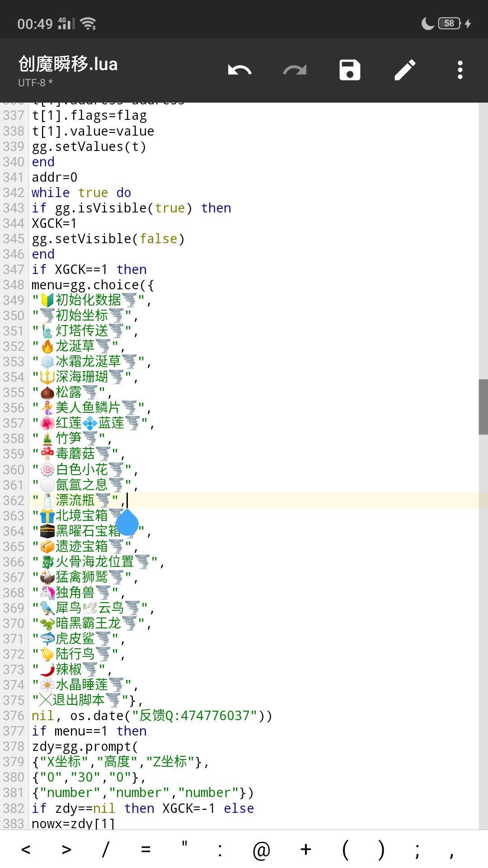Screen dimensions: 488x868
Task: Tap the vertical scrollbar thumb
Action: coord(483,407)
